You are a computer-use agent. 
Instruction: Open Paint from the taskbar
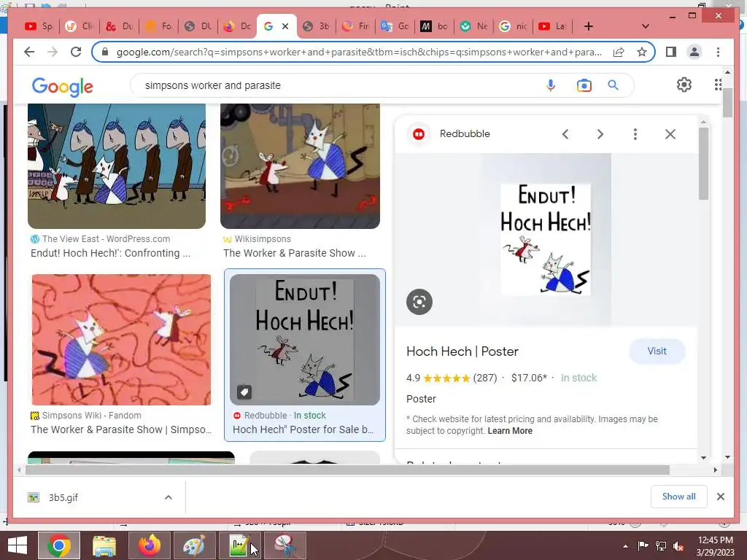[x=194, y=545]
